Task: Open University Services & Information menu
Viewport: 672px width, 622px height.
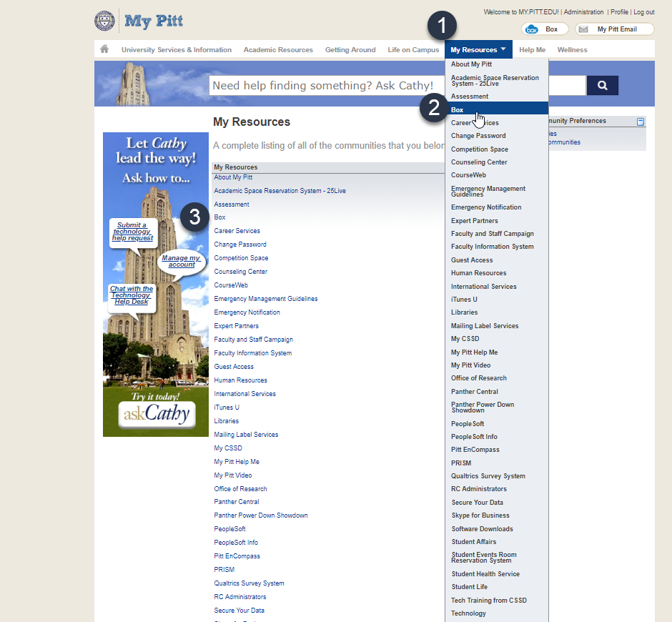Action: click(177, 50)
